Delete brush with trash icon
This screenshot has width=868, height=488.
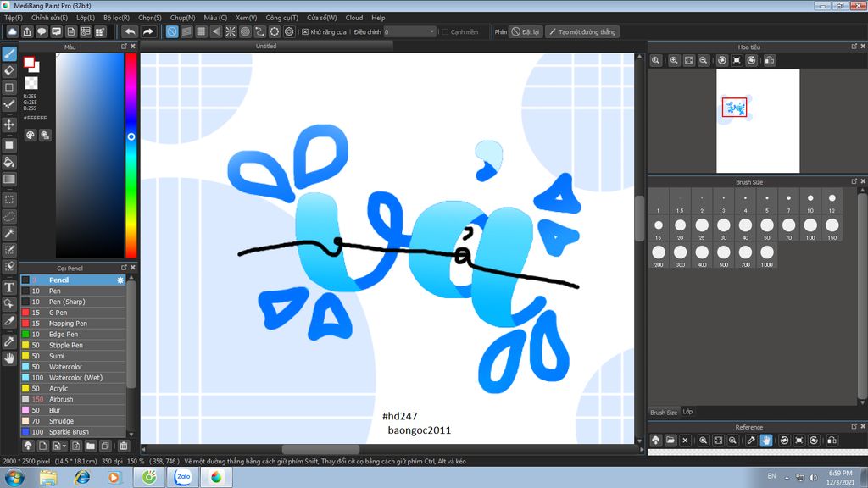[124, 446]
